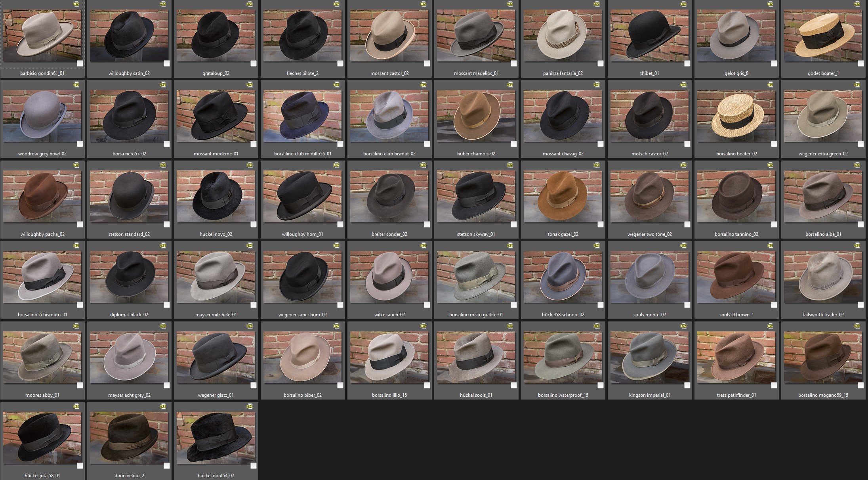Click JPG badge on wilke rauch_02
Screen dimensions: 868x480
[x=423, y=245]
